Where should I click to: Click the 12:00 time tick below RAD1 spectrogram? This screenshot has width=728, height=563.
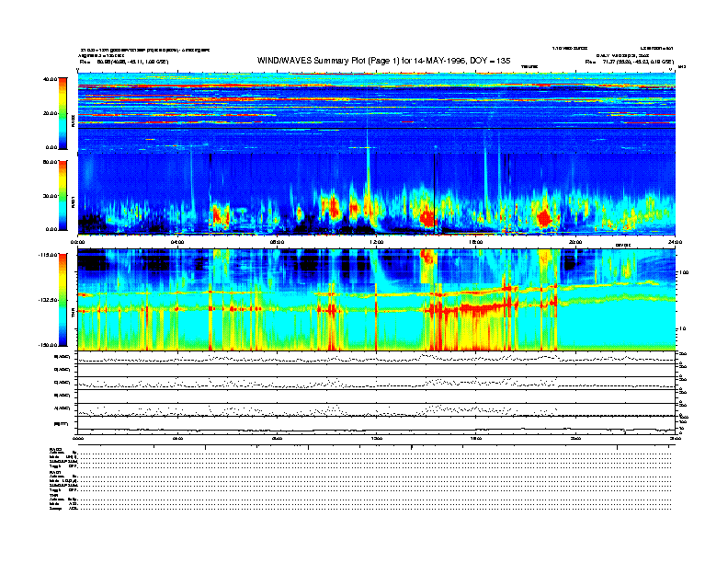pyautogui.click(x=376, y=242)
